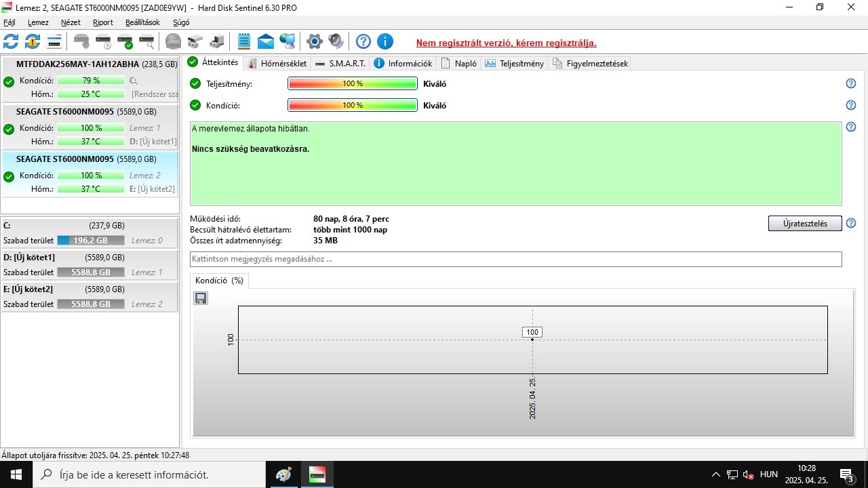Open the Súgó menu
This screenshot has height=488, width=868.
click(x=181, y=22)
